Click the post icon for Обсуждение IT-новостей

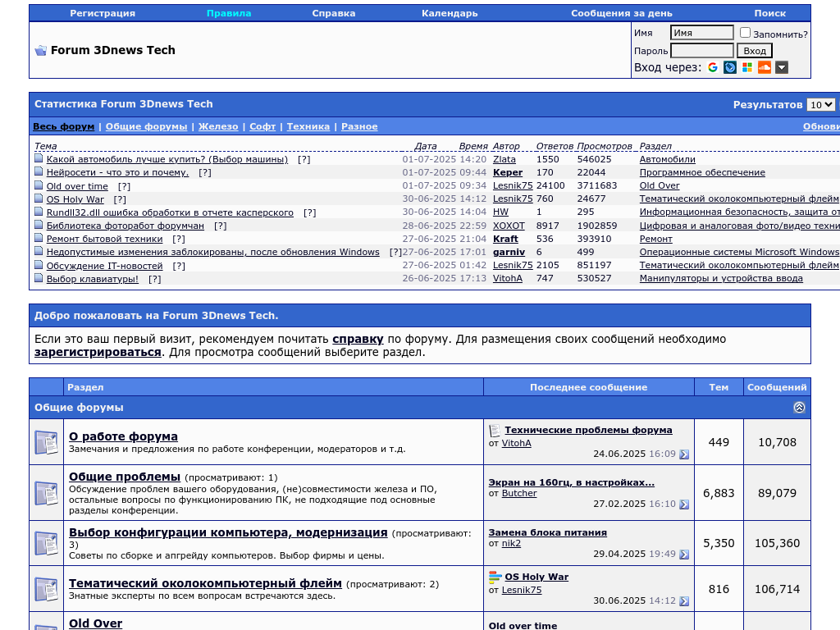(x=39, y=265)
